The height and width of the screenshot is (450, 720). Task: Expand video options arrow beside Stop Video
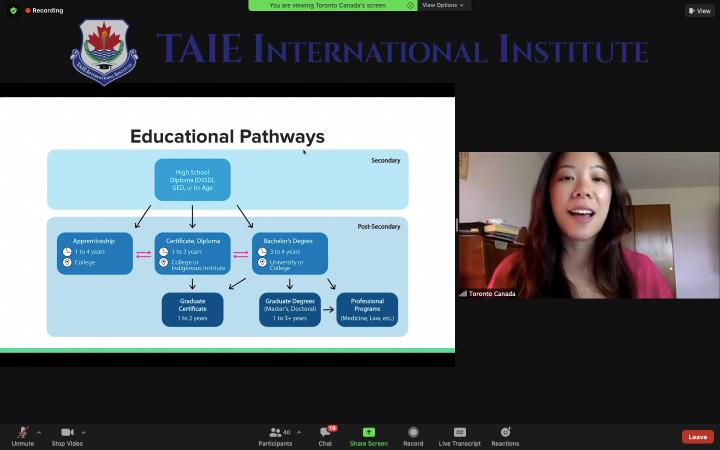(x=84, y=432)
